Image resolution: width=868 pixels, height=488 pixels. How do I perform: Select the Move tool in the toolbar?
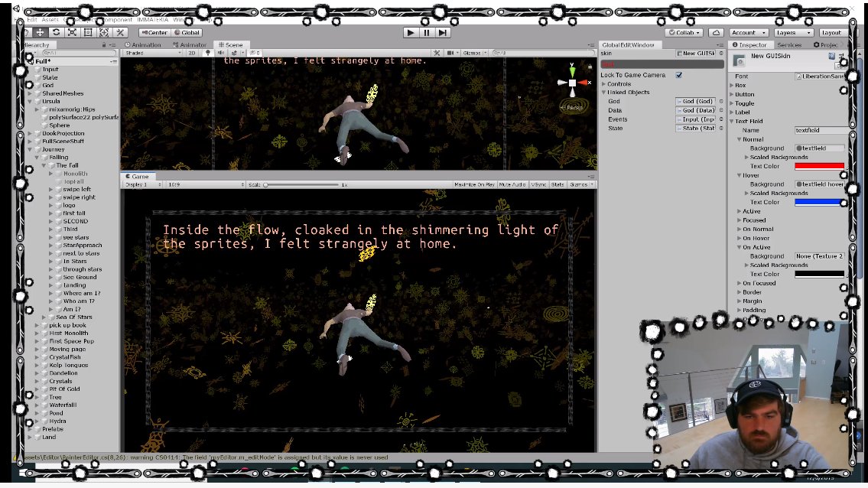click(41, 33)
